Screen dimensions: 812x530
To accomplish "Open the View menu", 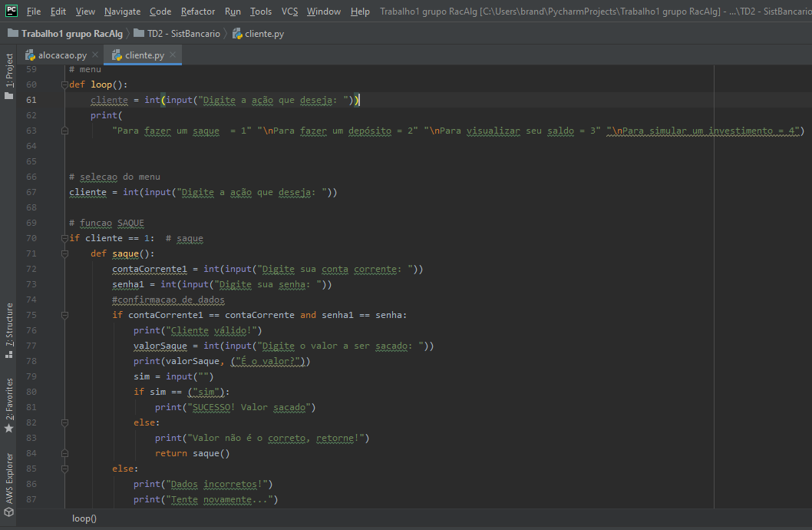I will click(85, 12).
